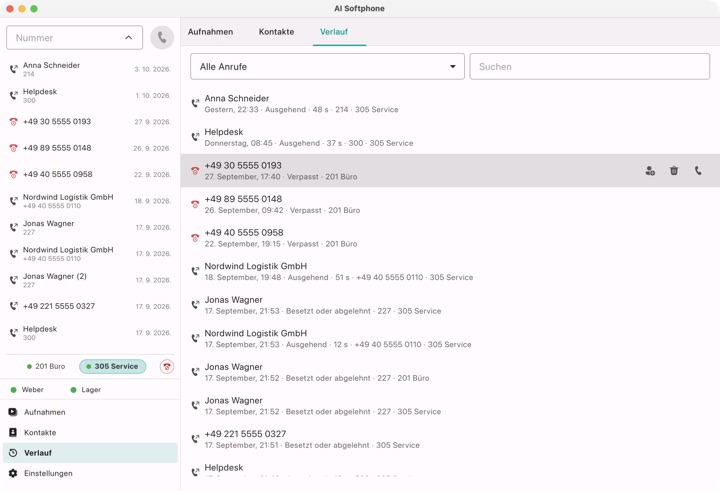Viewport: 720px width, 491px height.
Task: Open Verlauf in the sidebar
Action: coord(90,453)
